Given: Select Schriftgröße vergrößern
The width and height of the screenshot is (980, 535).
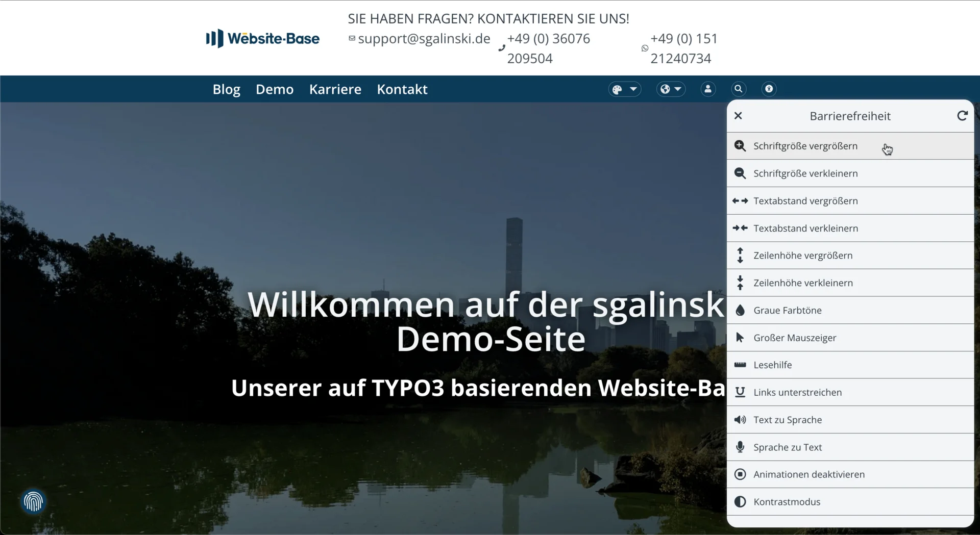Looking at the screenshot, I should click(805, 145).
